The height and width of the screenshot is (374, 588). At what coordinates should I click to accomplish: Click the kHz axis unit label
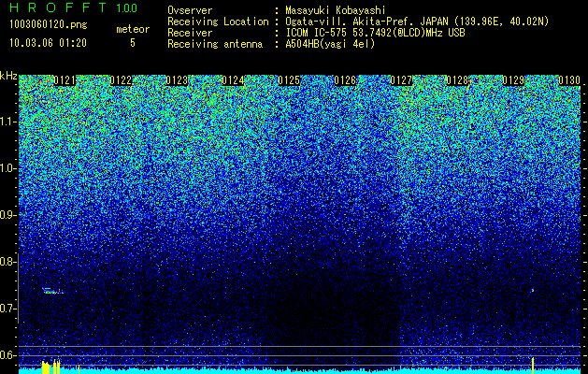click(8, 76)
